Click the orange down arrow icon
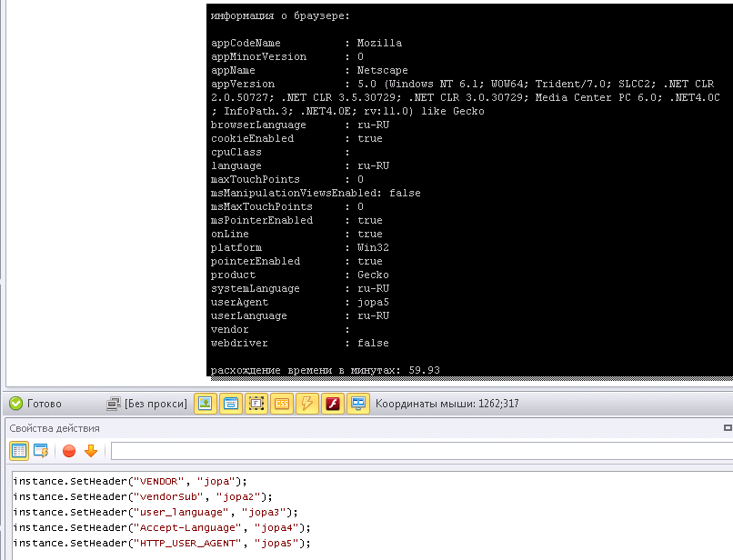The width and height of the screenshot is (733, 560). click(x=91, y=451)
